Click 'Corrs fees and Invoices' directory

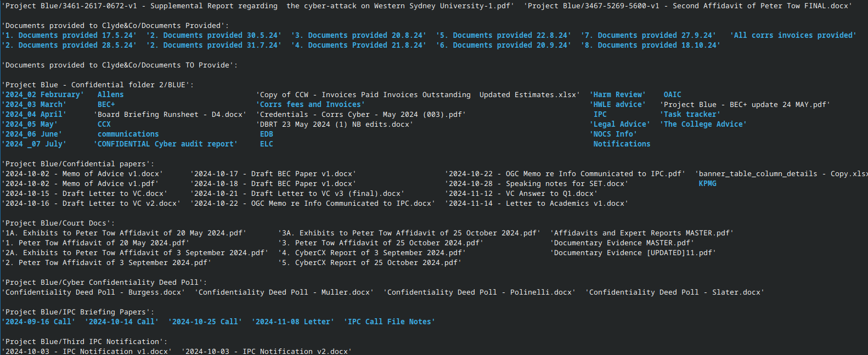311,104
